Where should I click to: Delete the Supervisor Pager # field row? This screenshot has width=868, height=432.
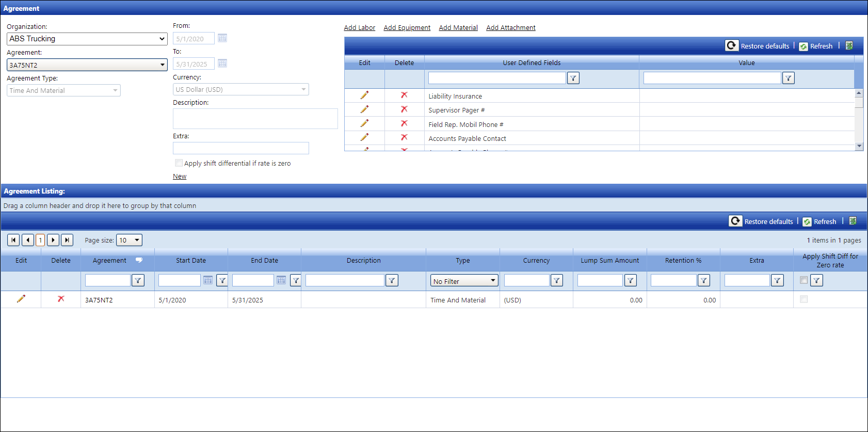pyautogui.click(x=404, y=109)
